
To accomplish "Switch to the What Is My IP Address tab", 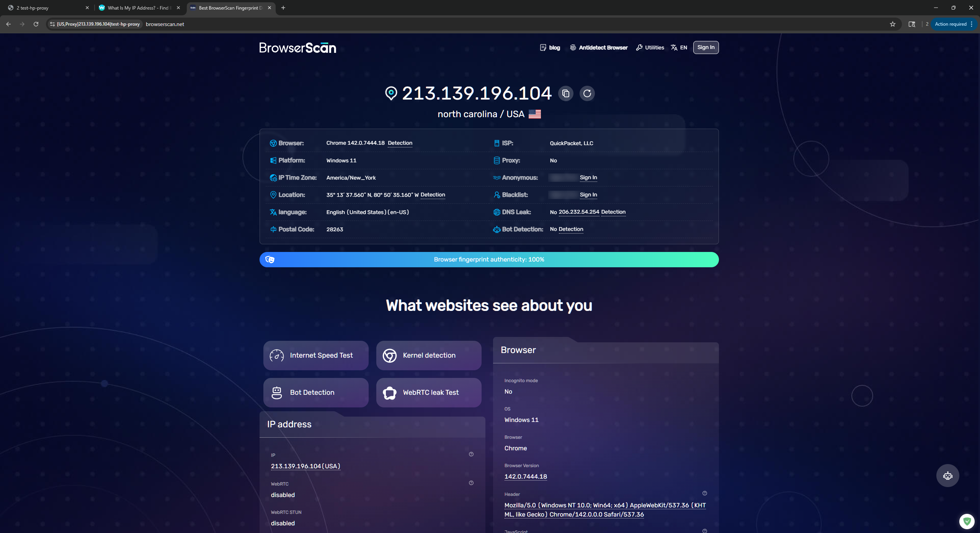I will pyautogui.click(x=138, y=8).
